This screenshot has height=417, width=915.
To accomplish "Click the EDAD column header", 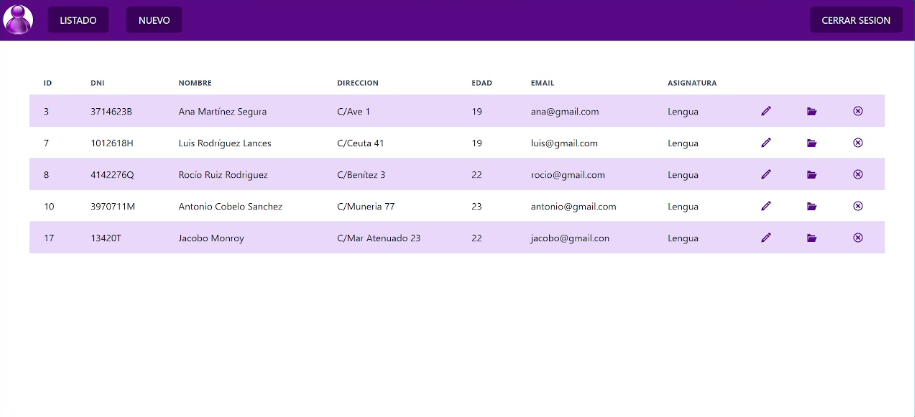I will click(482, 83).
